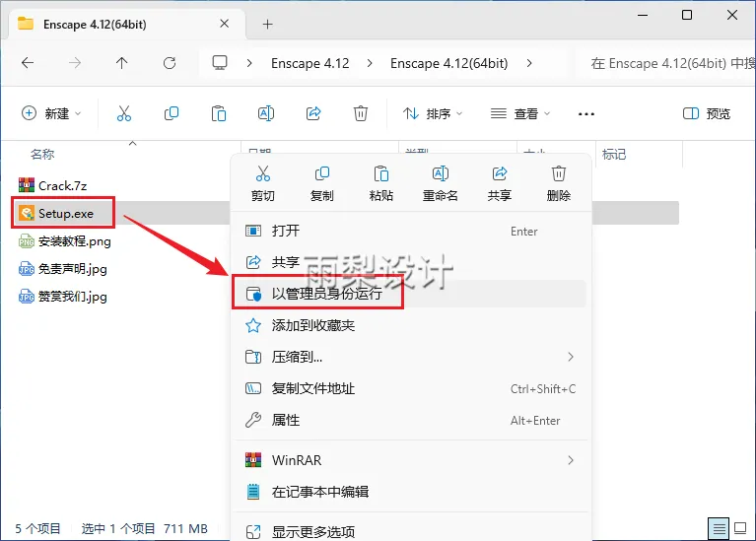The width and height of the screenshot is (756, 541).
Task: Open 属性 properties
Action: [410, 421]
